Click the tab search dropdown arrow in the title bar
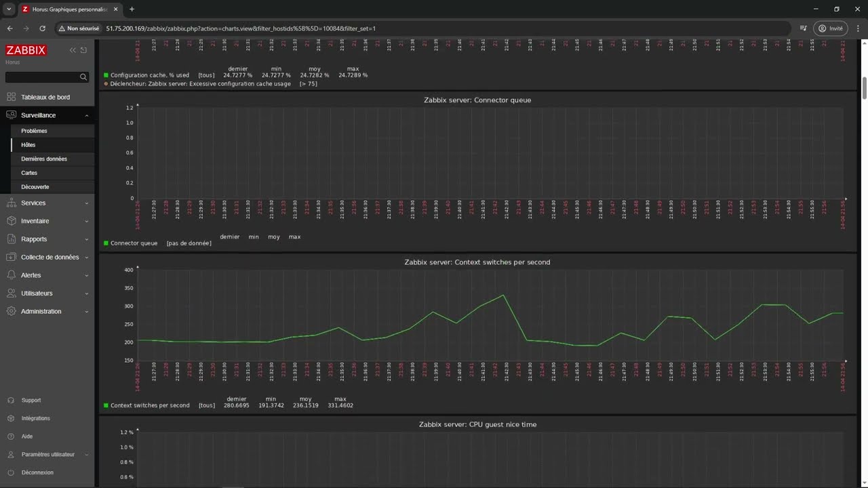 (x=9, y=9)
